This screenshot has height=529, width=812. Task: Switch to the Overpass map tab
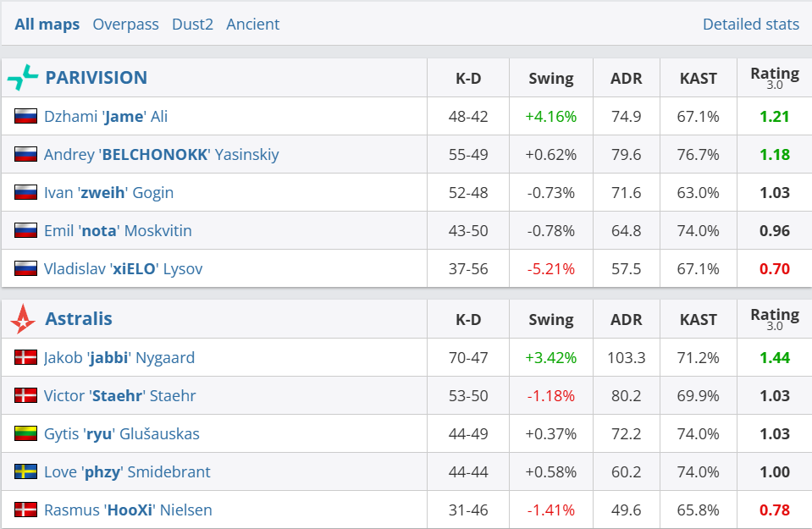(125, 25)
